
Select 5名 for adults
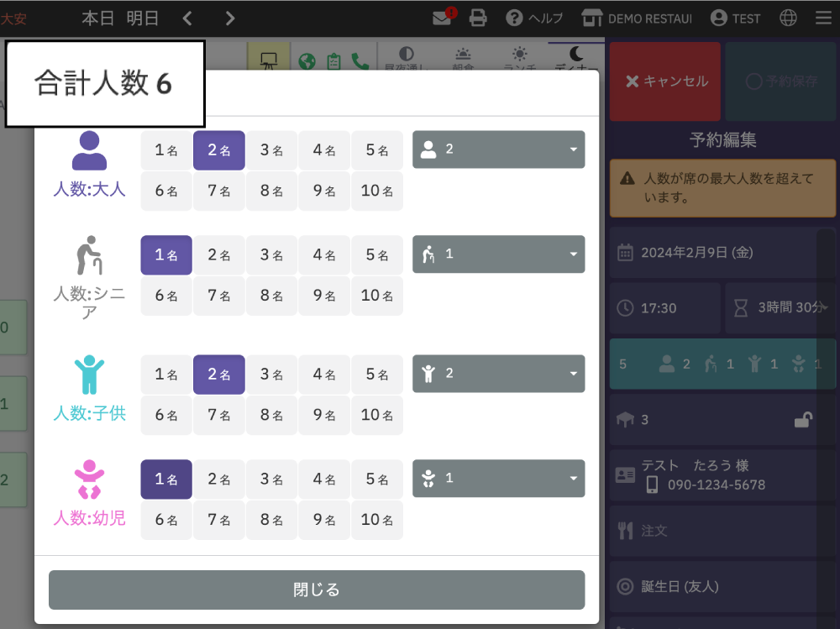point(377,150)
